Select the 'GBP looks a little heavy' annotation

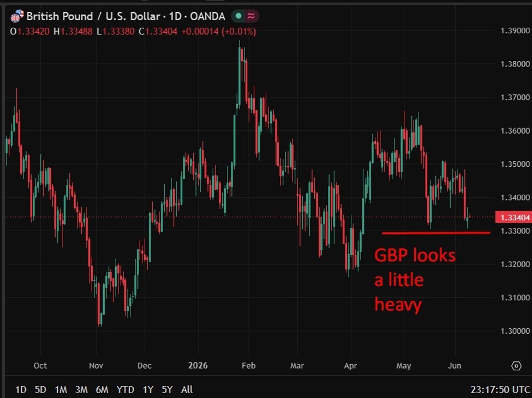click(x=415, y=280)
